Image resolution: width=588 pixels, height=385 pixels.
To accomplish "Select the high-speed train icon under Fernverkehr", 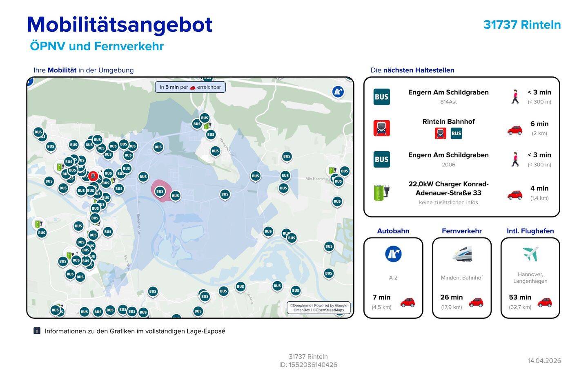I will coord(462,254).
